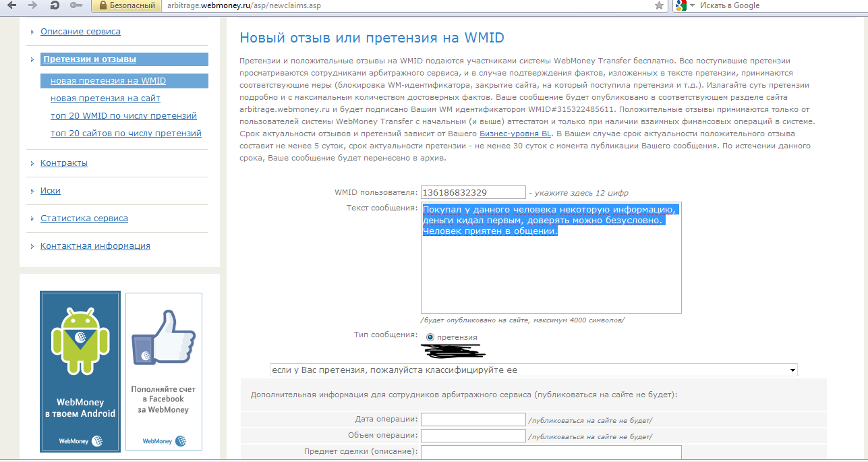
Task: Click the 'WebMoney в твоем Android' banner
Action: pyautogui.click(x=80, y=371)
